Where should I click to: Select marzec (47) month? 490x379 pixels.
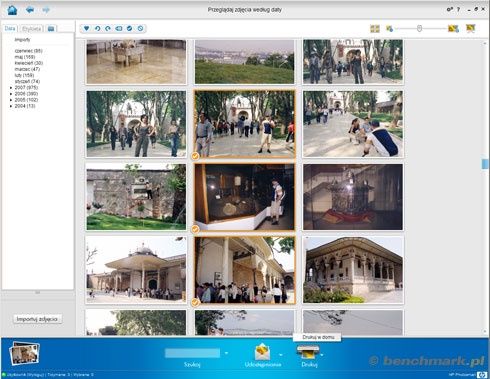click(27, 69)
